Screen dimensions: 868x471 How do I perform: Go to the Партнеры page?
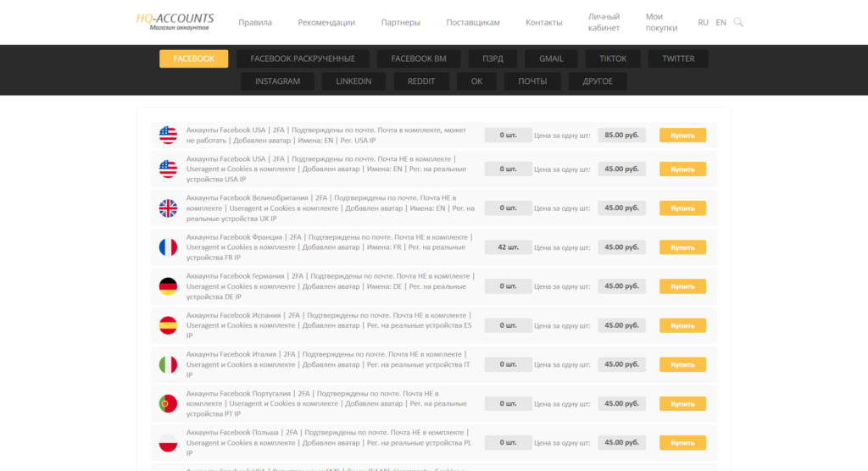click(401, 22)
